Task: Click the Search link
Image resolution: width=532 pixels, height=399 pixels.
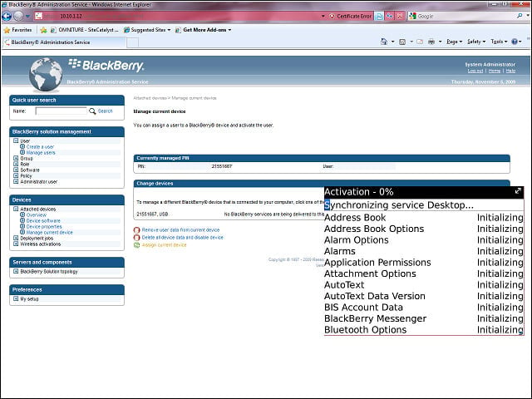Action: click(106, 111)
